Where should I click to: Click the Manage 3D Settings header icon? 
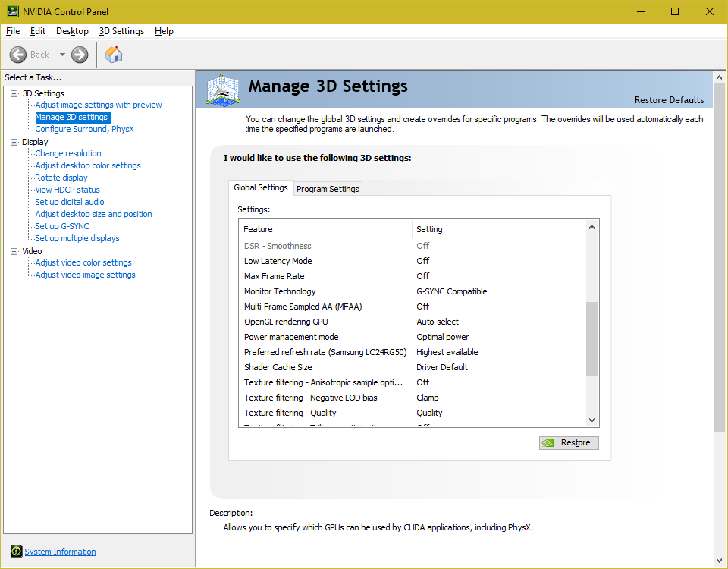pyautogui.click(x=223, y=89)
